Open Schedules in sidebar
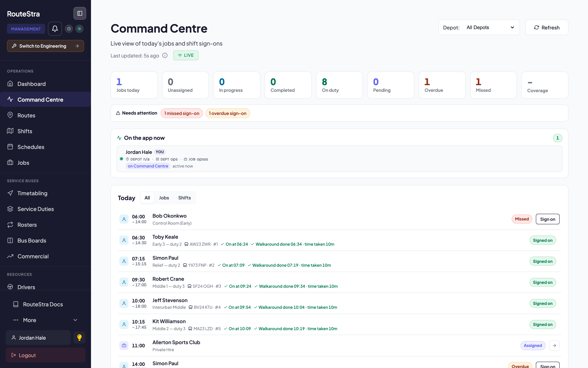The image size is (588, 368). click(x=45, y=147)
